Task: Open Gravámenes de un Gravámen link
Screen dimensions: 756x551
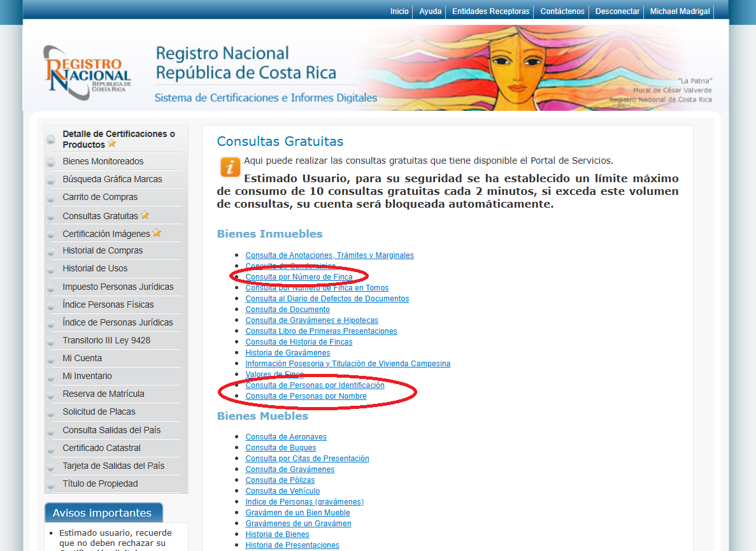Action: pyautogui.click(x=298, y=524)
